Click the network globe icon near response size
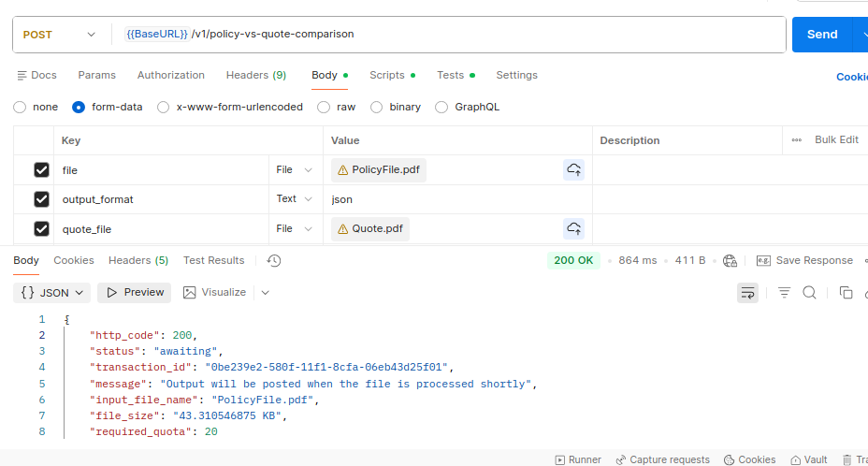The height and width of the screenshot is (466, 868). pos(730,260)
